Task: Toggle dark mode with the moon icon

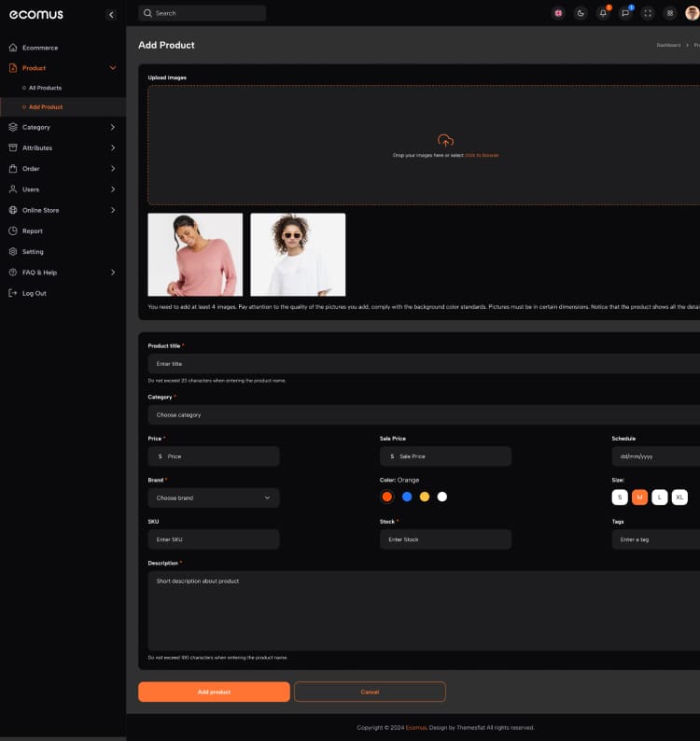Action: [x=581, y=13]
